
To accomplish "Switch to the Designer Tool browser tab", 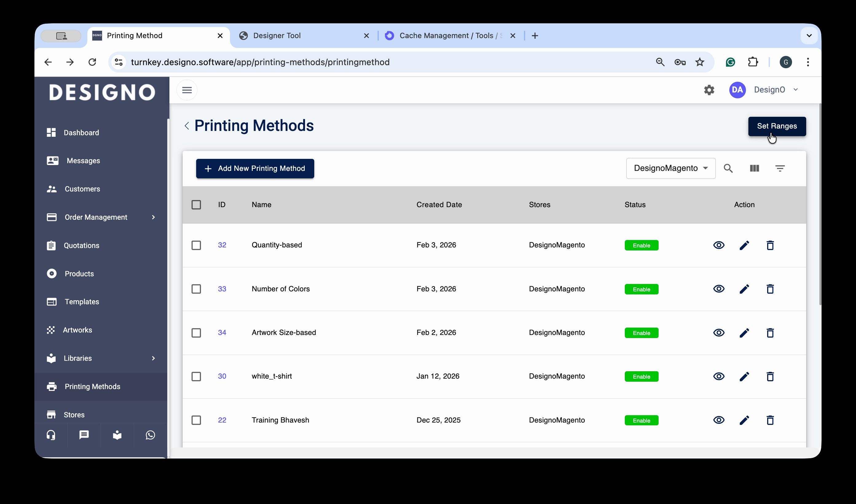I will coord(277,36).
